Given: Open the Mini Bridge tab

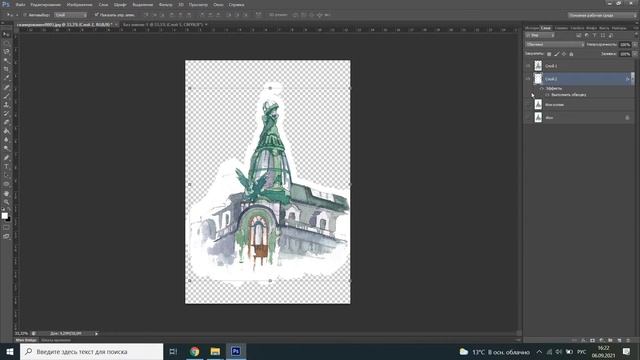Looking at the screenshot, I should pos(26,340).
